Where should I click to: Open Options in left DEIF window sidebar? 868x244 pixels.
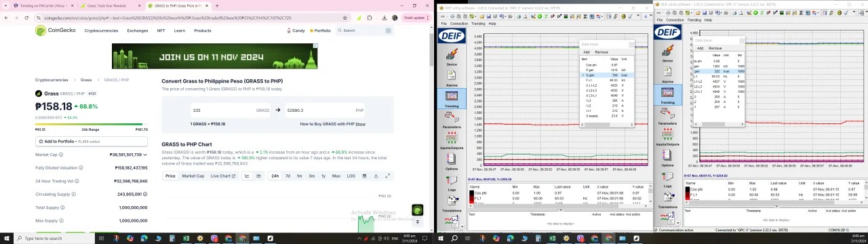click(451, 161)
